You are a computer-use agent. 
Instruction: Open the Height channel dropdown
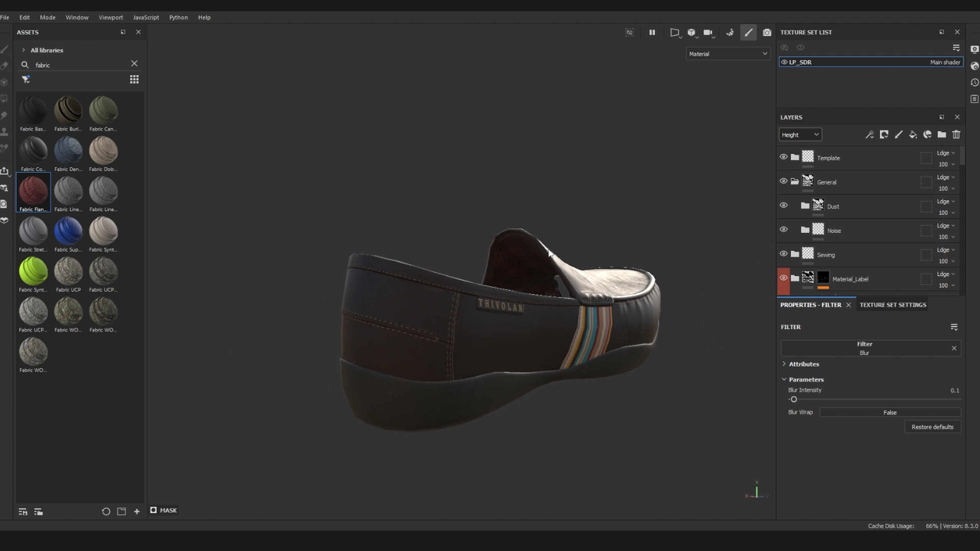click(800, 135)
